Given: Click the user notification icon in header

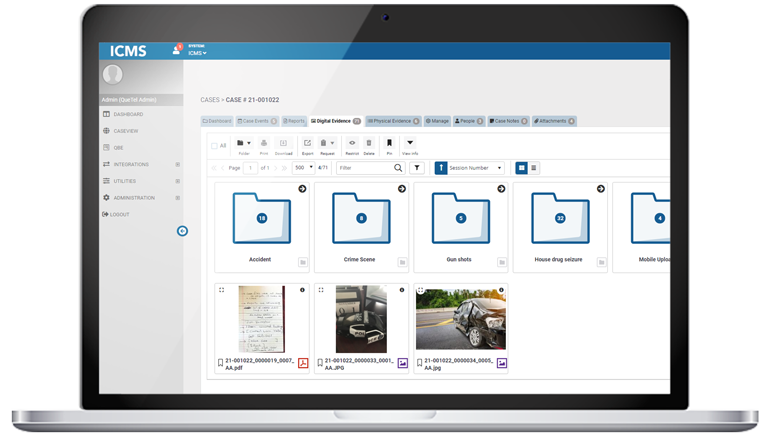Looking at the screenshot, I should point(177,50).
